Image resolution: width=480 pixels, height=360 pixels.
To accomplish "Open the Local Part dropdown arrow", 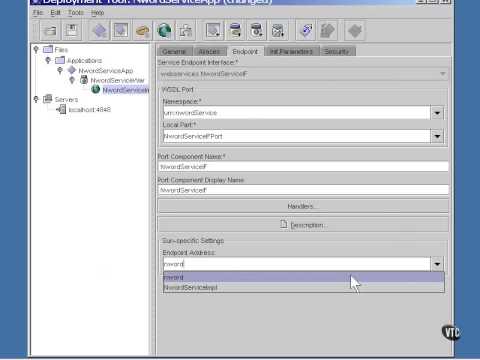I will pos(437,136).
